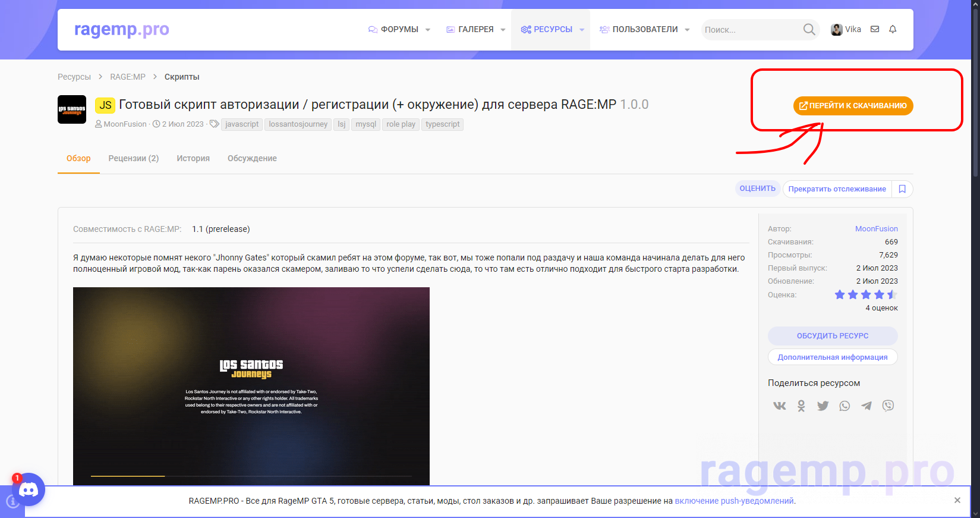The height and width of the screenshot is (518, 980).
Task: Select the lsj tag
Action: (x=342, y=124)
